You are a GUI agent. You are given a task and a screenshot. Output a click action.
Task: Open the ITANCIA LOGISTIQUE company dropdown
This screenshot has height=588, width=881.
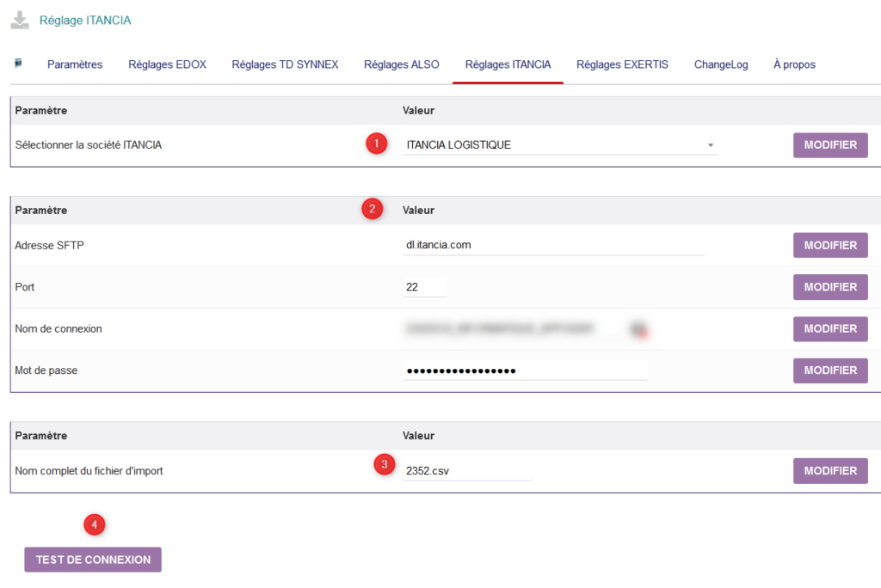[x=560, y=145]
